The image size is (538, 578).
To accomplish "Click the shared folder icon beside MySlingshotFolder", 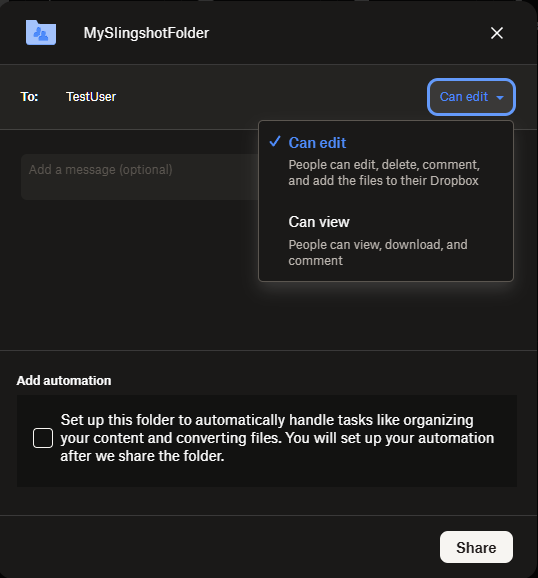I will tap(41, 32).
